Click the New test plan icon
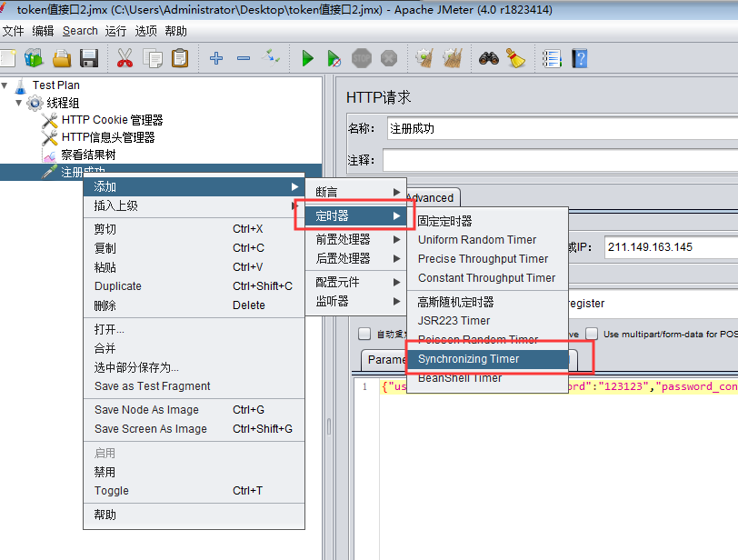Viewport: 738px width, 560px height. tap(6, 59)
